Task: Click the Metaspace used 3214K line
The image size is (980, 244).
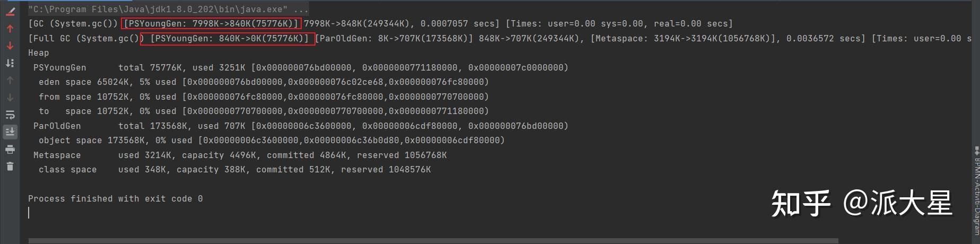Action: point(240,155)
